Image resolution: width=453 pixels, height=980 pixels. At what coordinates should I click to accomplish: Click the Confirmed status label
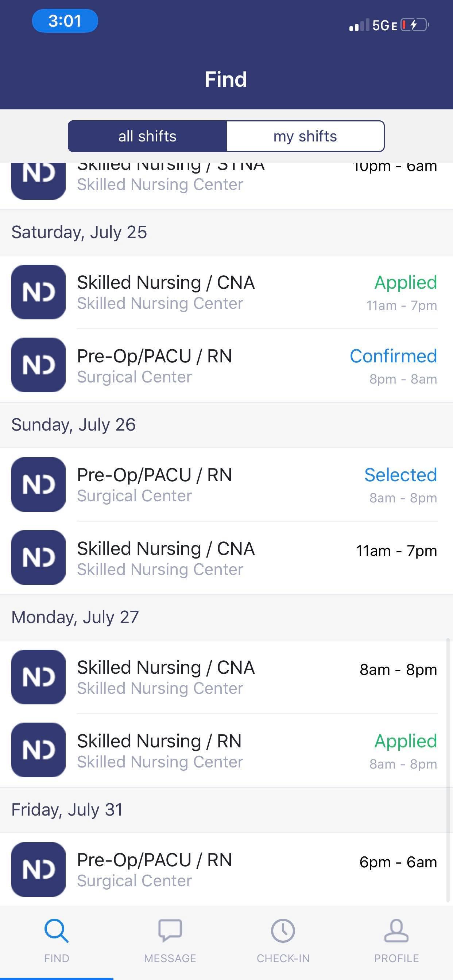[393, 356]
